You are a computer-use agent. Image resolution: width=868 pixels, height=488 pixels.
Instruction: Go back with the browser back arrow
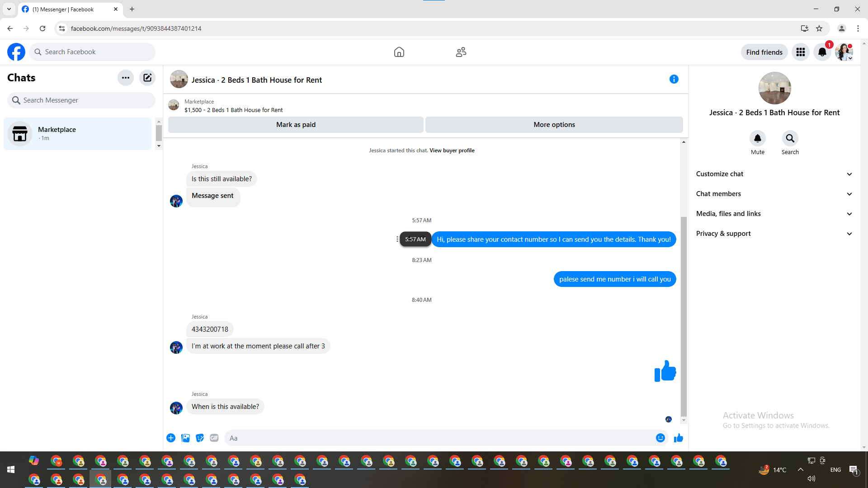pyautogui.click(x=10, y=28)
